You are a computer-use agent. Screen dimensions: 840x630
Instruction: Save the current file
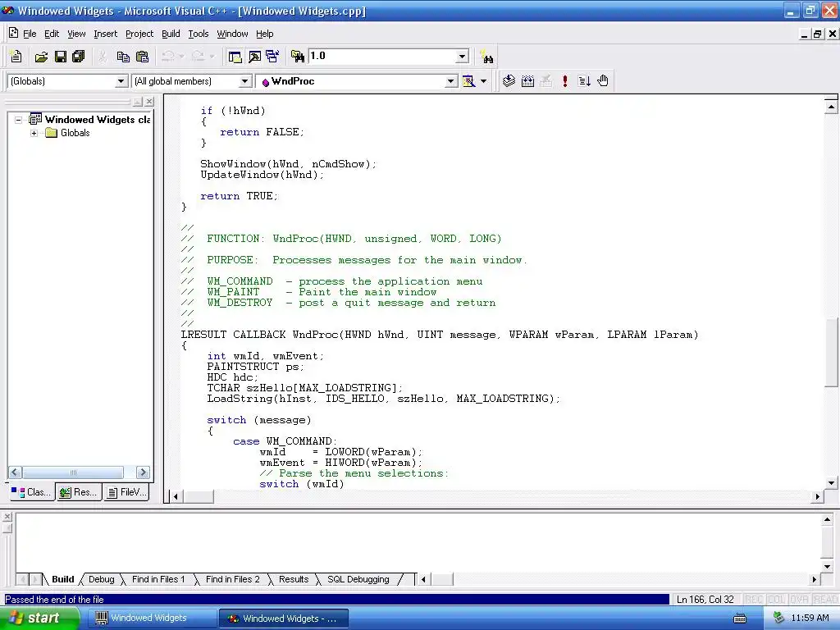tap(60, 57)
